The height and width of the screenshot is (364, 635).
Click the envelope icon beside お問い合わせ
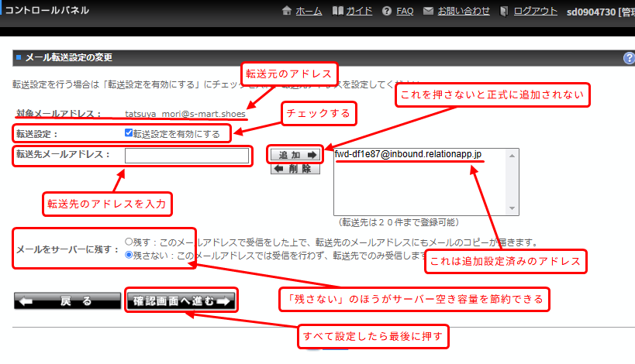pos(429,11)
